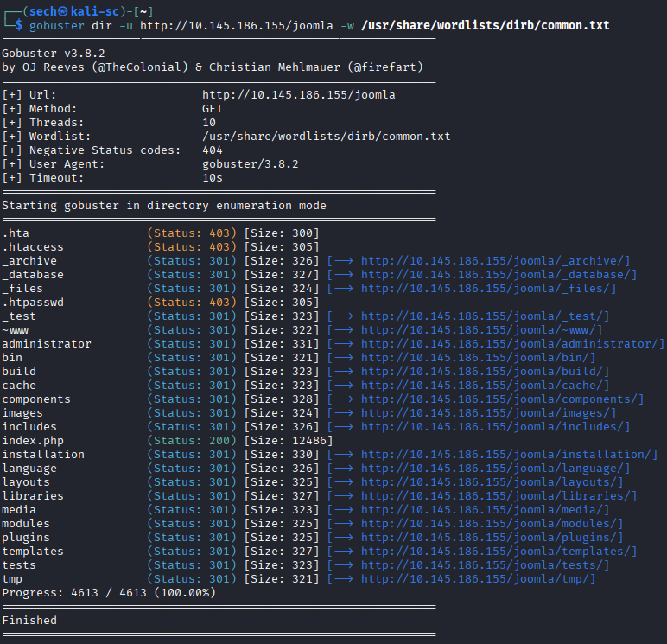Viewport: 667px width, 644px height.
Task: Click 'Starting gobuster in directory enumeration mode'
Action: (x=164, y=206)
